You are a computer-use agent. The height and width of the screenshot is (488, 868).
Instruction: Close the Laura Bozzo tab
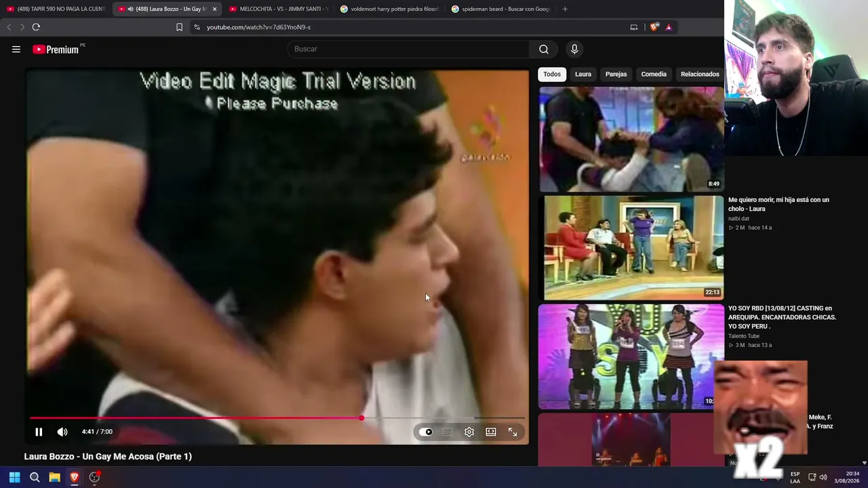coord(214,9)
